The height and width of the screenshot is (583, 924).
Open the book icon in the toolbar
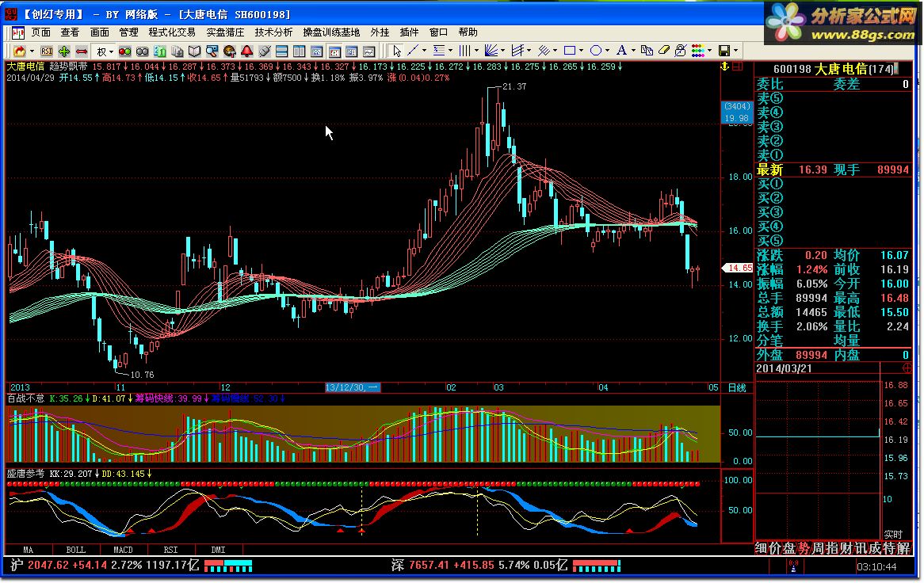[x=194, y=51]
